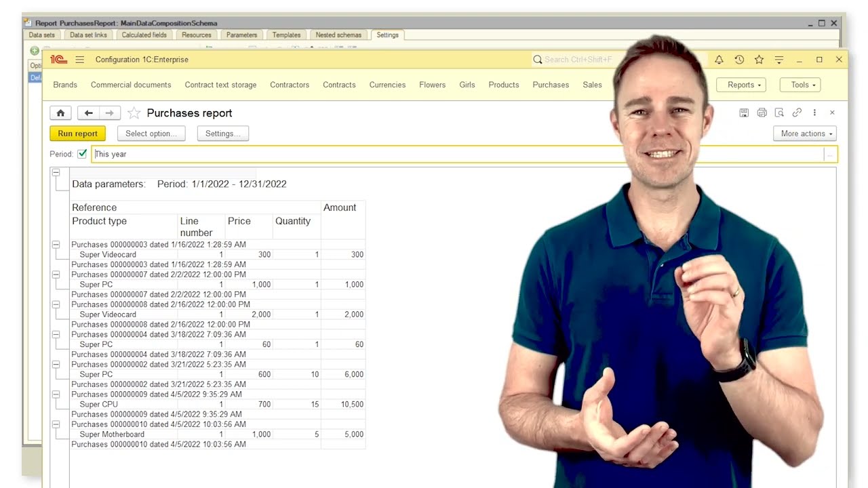Open Flowers section
The height and width of the screenshot is (488, 868).
(432, 85)
